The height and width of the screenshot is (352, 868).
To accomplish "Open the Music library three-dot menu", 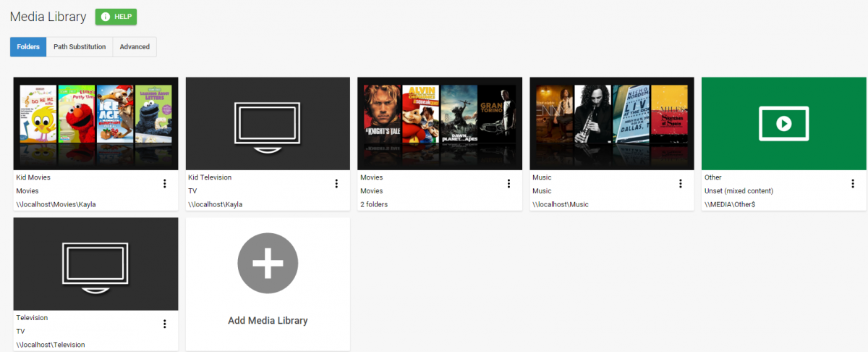I will (x=681, y=183).
